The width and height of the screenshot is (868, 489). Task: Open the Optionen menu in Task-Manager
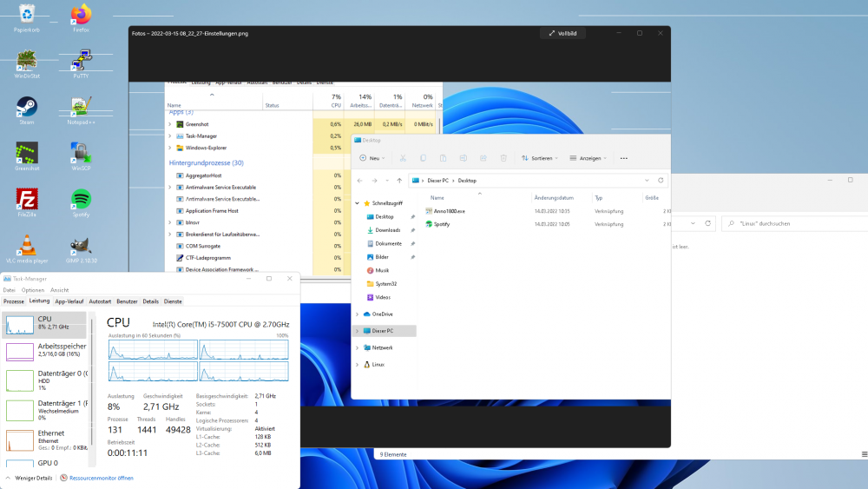[33, 290]
